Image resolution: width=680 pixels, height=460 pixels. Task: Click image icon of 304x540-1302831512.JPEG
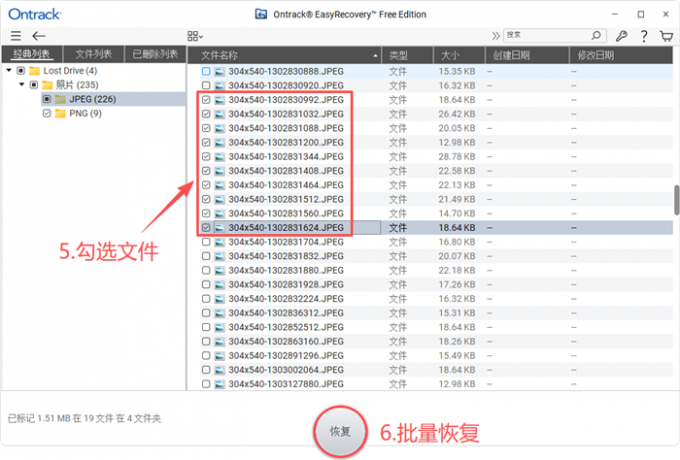[220, 199]
